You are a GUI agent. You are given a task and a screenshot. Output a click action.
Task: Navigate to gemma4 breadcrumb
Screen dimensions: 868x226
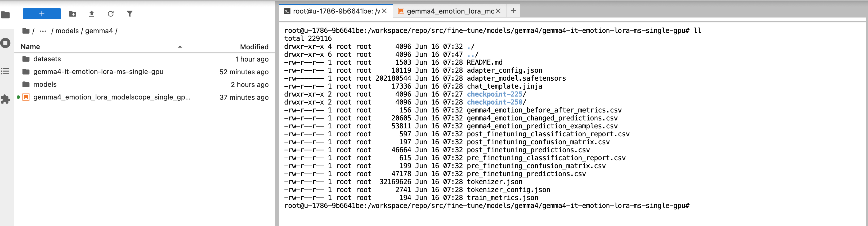[x=99, y=31]
